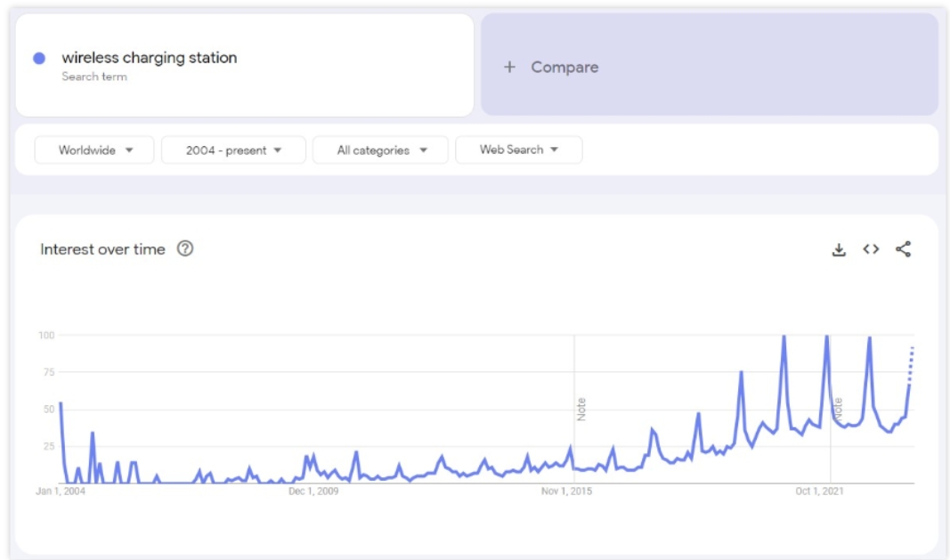Click the 'Interest over time' heading
Image resolution: width=950 pixels, height=560 pixels.
tap(102, 249)
